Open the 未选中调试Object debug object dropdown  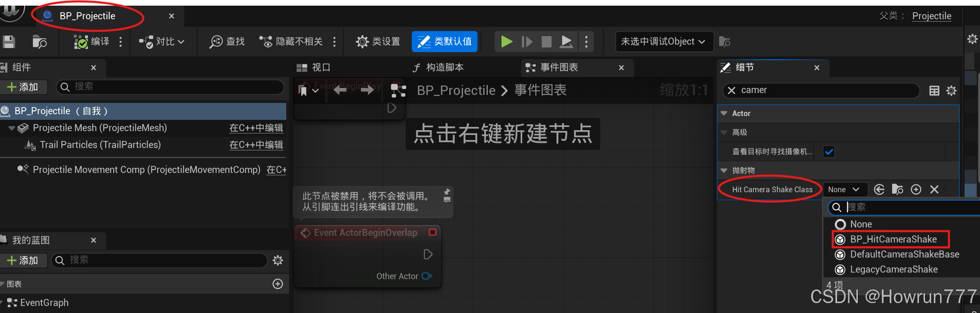pos(664,42)
